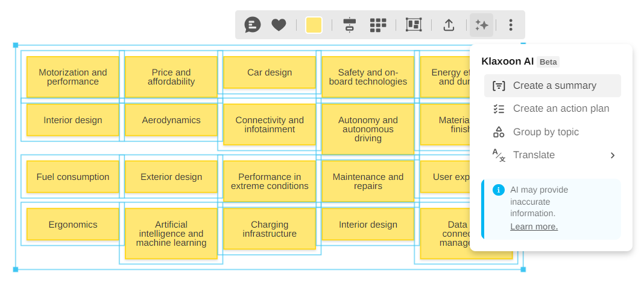Select the Charging infrastructure sticky note
This screenshot has width=644, height=285.
(270, 229)
